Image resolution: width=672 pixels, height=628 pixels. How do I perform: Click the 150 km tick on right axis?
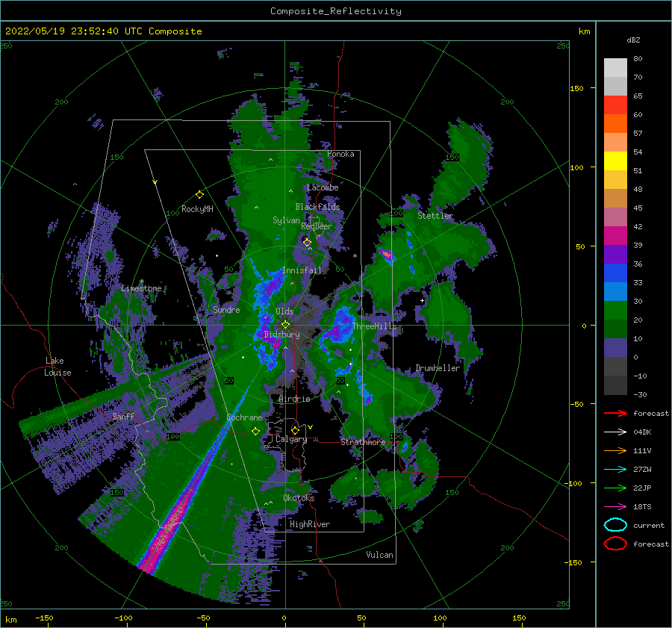click(576, 88)
